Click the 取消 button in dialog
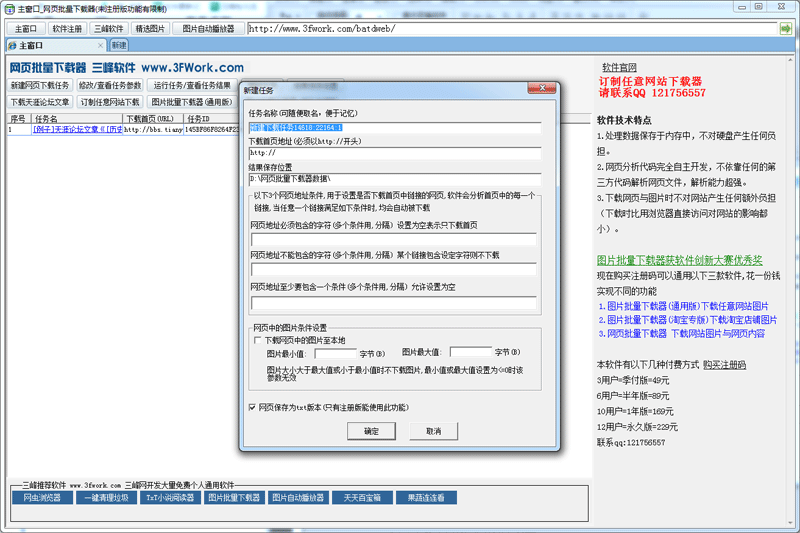 [434, 431]
